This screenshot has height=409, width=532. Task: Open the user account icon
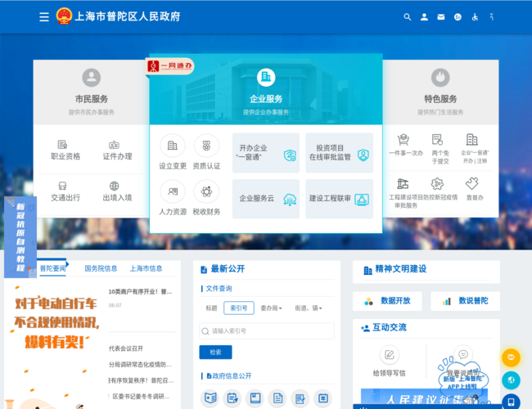[424, 16]
